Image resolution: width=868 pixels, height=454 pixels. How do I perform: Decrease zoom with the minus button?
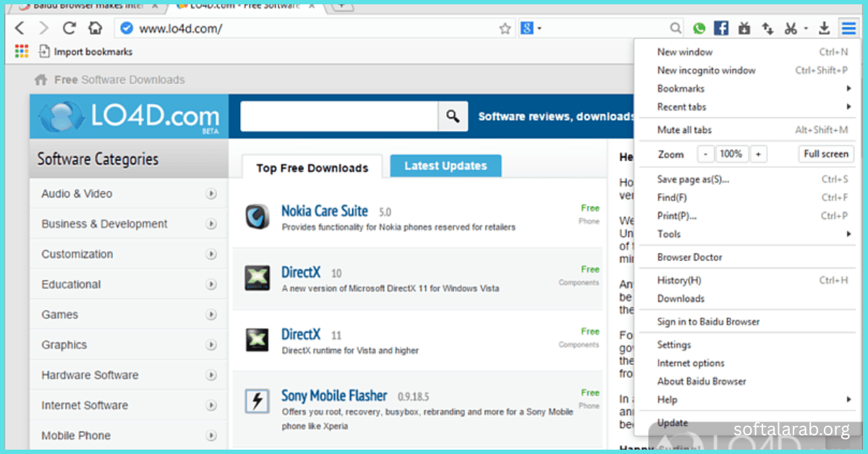coord(705,154)
